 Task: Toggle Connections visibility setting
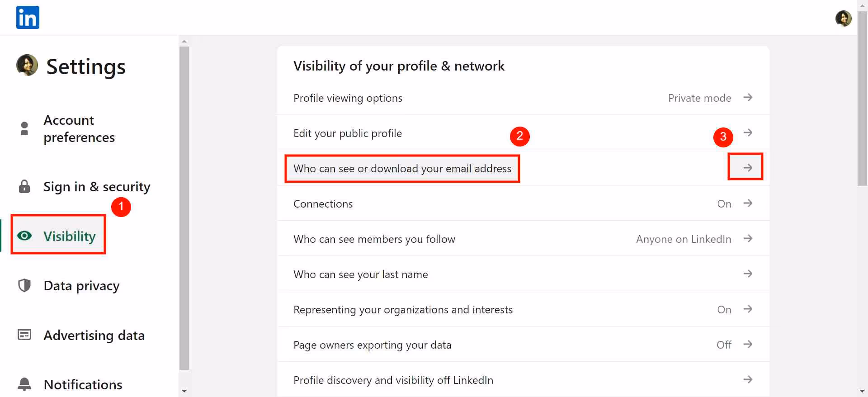tap(748, 203)
